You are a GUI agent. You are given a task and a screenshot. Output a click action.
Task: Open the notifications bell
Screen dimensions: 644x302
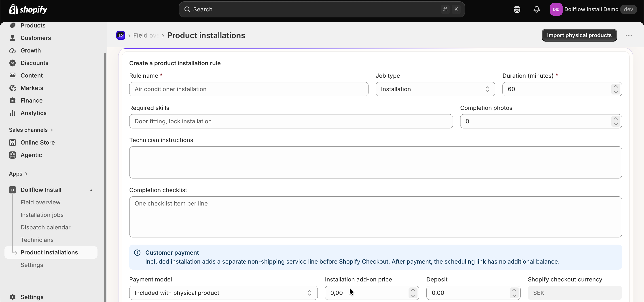(x=536, y=9)
